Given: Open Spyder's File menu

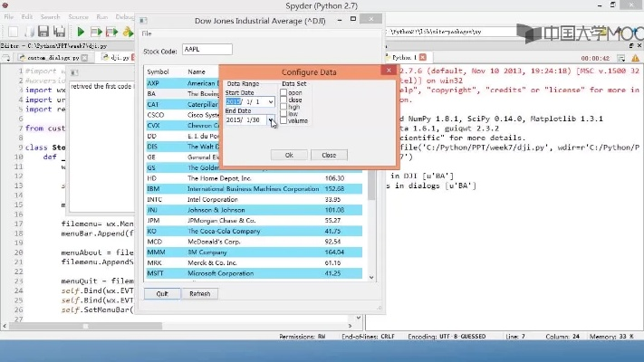Looking at the screenshot, I should (9, 17).
